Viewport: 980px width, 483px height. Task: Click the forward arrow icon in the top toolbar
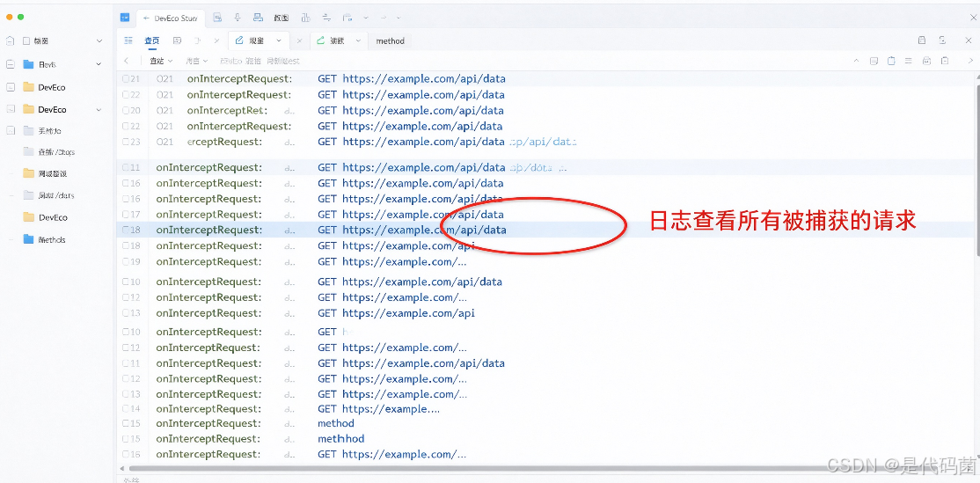384,18
